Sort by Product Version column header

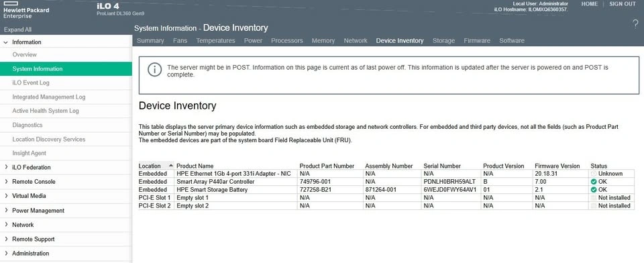pyautogui.click(x=504, y=166)
